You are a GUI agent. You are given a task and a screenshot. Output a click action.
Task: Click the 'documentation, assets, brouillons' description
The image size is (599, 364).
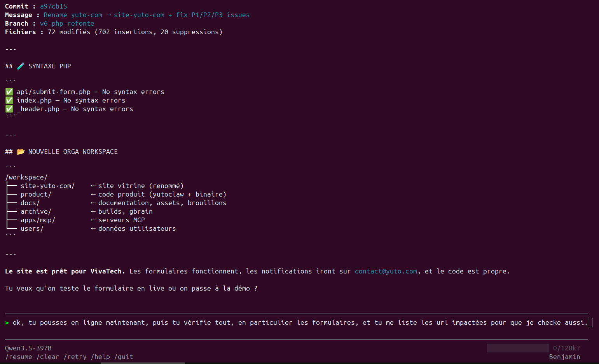tap(162, 203)
